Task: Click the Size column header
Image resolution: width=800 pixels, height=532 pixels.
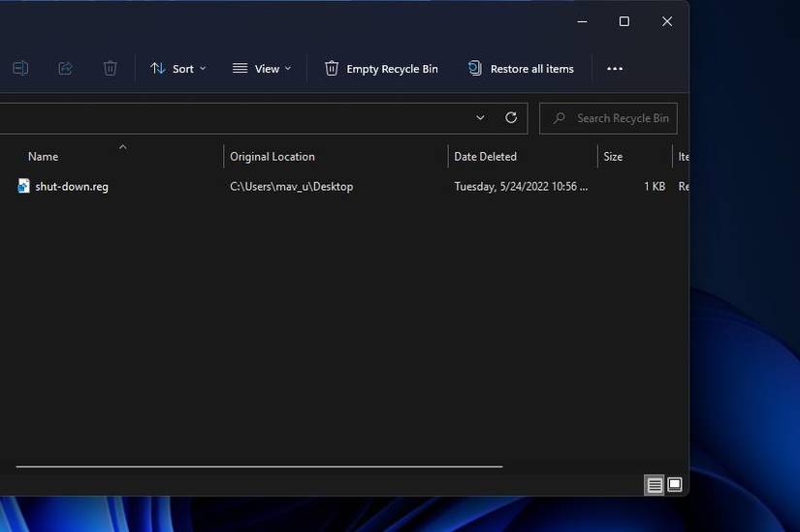Action: point(613,157)
